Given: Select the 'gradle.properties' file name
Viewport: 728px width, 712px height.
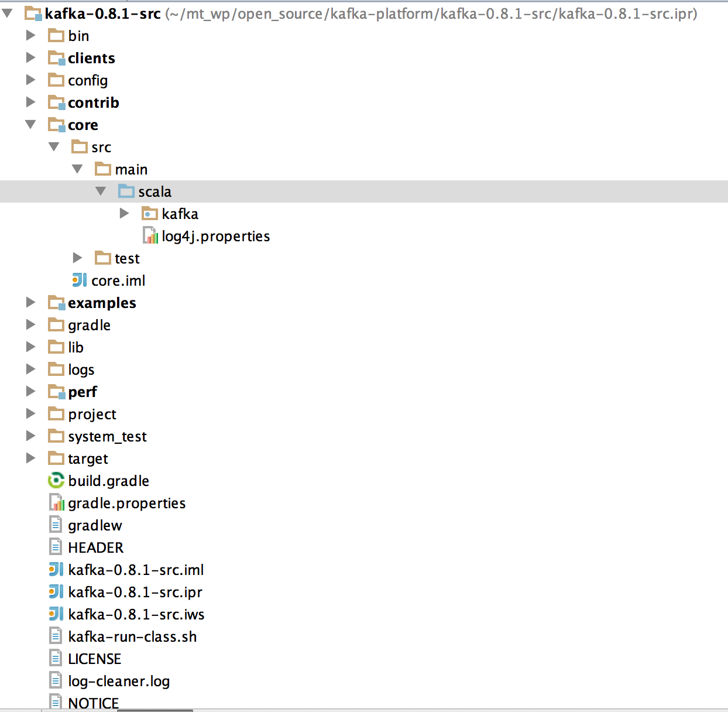Looking at the screenshot, I should coord(126,503).
